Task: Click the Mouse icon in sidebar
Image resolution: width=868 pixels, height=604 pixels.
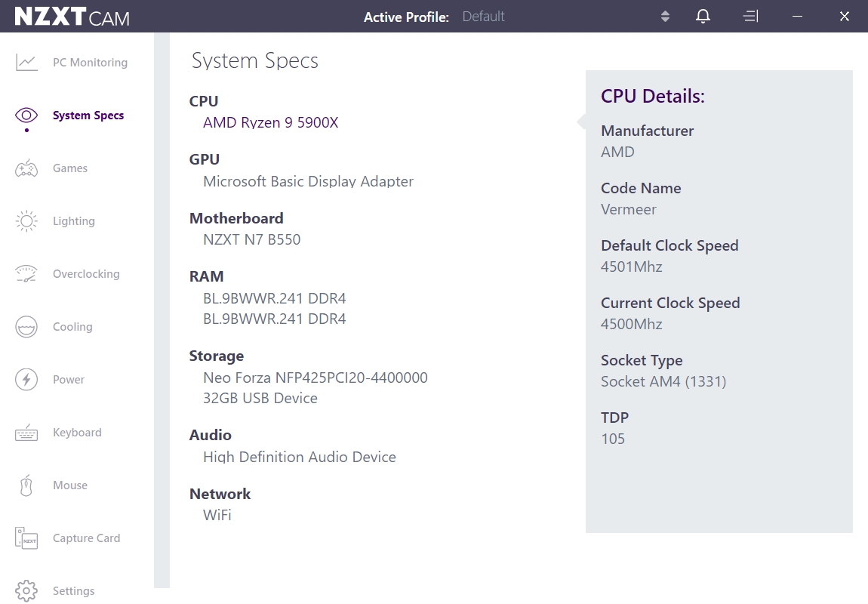Action: [x=26, y=485]
